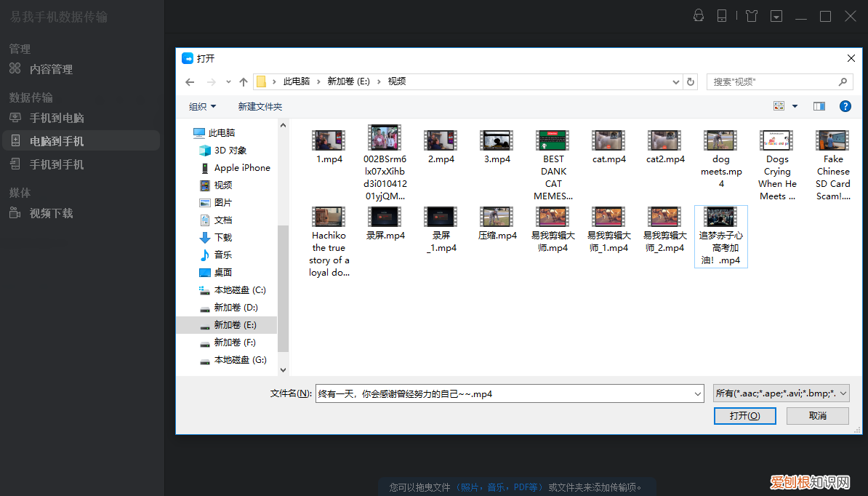The width and height of the screenshot is (868, 496).
Task: Click the help question mark in the dialog
Action: 845,105
